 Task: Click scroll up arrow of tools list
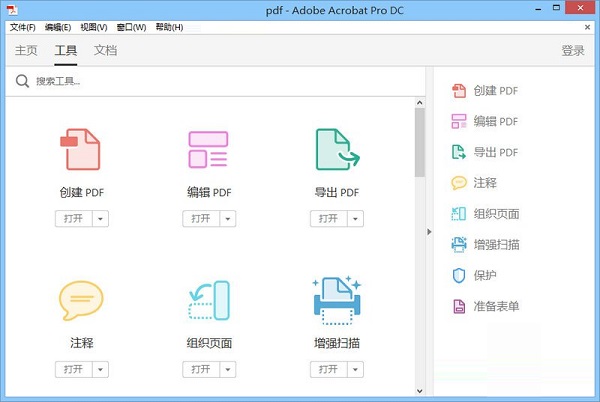[420, 103]
